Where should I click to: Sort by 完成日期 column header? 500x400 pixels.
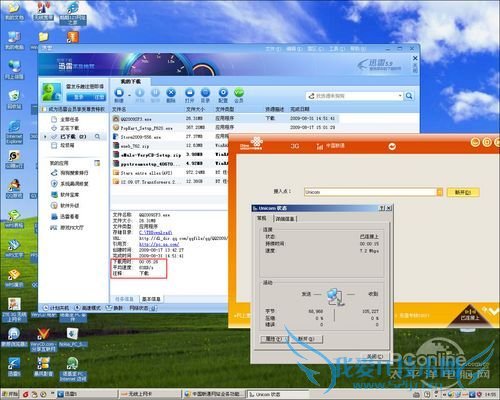[300, 109]
